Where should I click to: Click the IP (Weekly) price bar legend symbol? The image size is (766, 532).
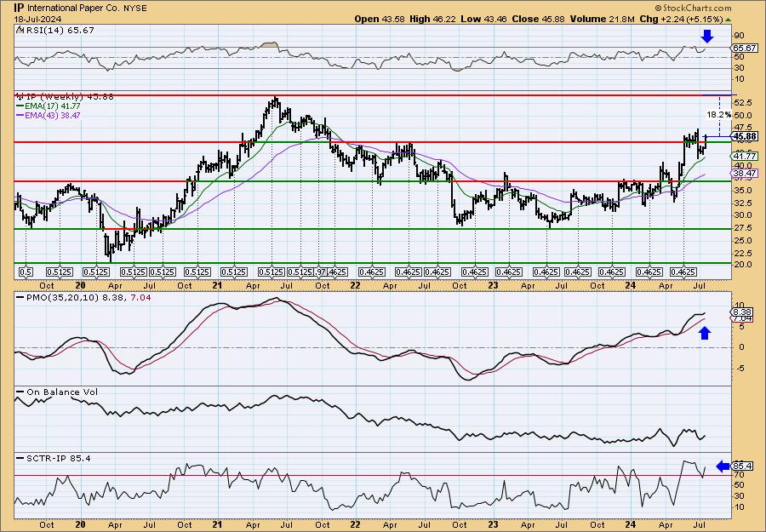[x=20, y=97]
